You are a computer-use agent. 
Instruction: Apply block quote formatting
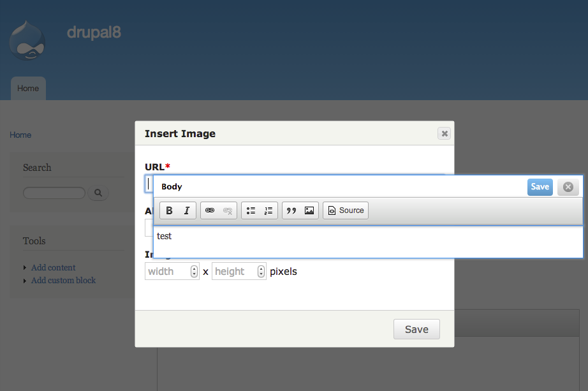pos(291,210)
